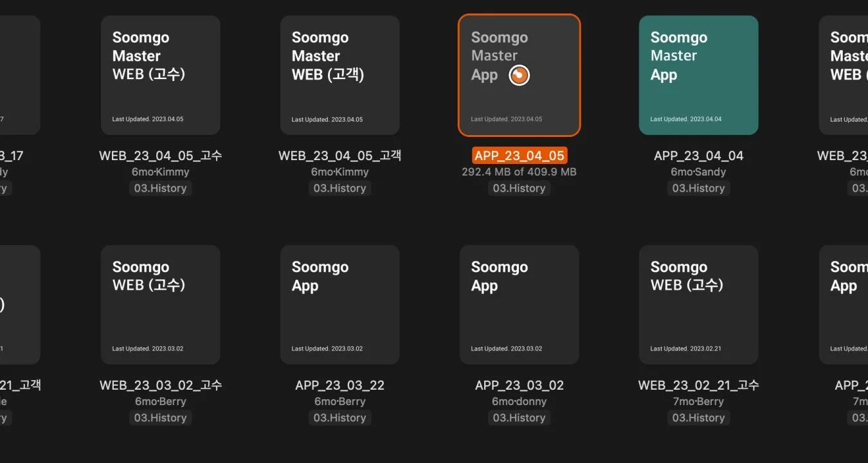
Task: Select the WEB_23_04_05_고객 document thumbnail
Action: tap(339, 75)
